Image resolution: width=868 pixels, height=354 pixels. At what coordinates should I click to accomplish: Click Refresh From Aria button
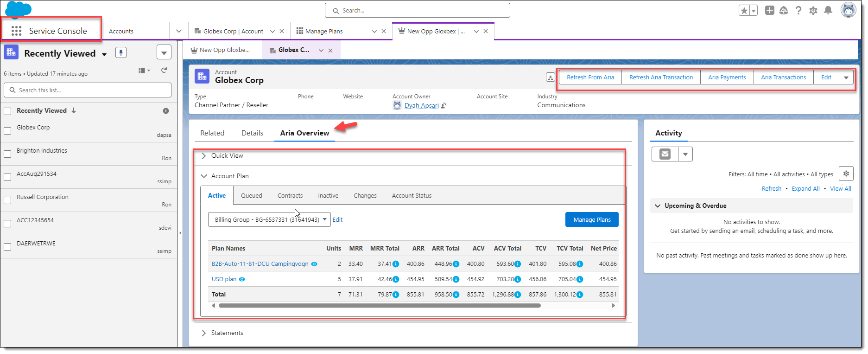tap(590, 77)
